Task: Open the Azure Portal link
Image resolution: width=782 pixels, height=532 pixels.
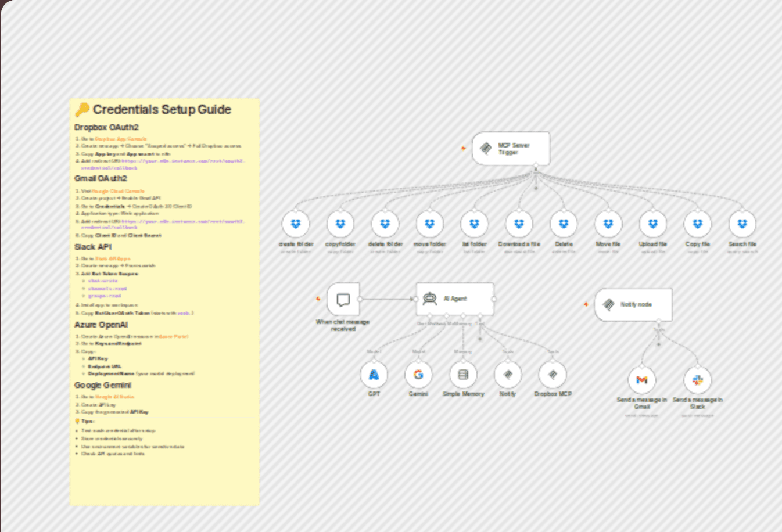Action: click(174, 336)
